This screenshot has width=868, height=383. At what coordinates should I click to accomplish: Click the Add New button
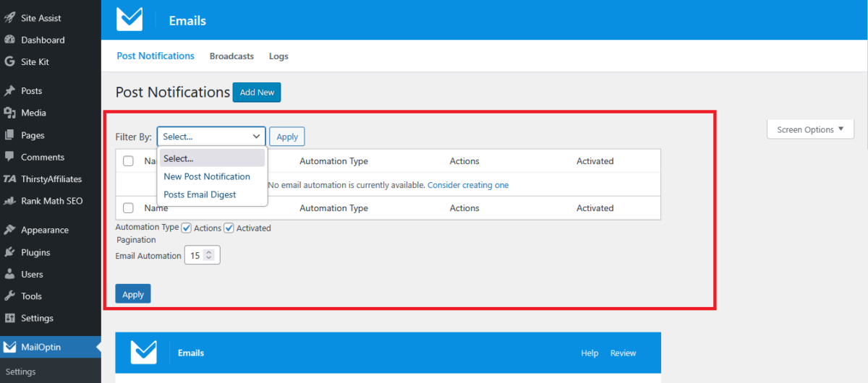click(257, 92)
